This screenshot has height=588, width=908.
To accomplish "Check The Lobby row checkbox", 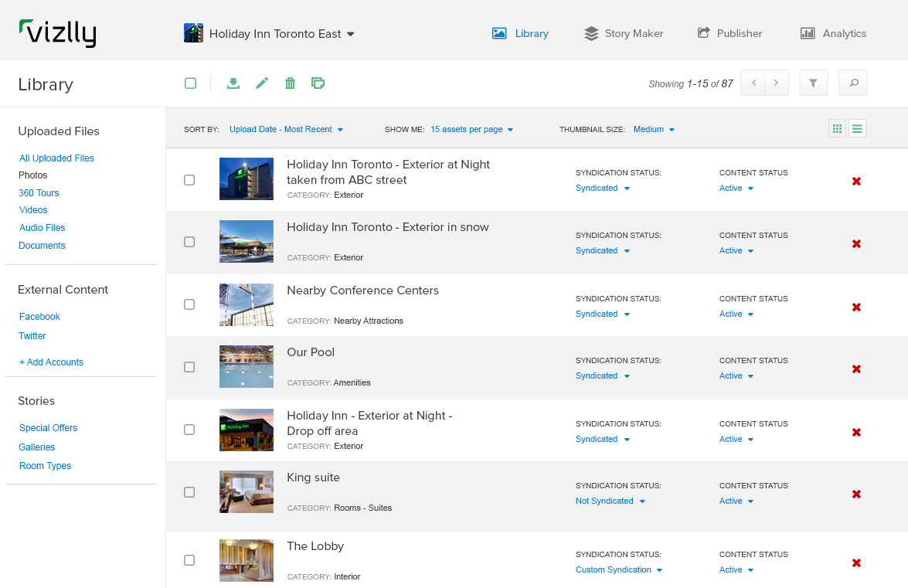I will pyautogui.click(x=189, y=560).
